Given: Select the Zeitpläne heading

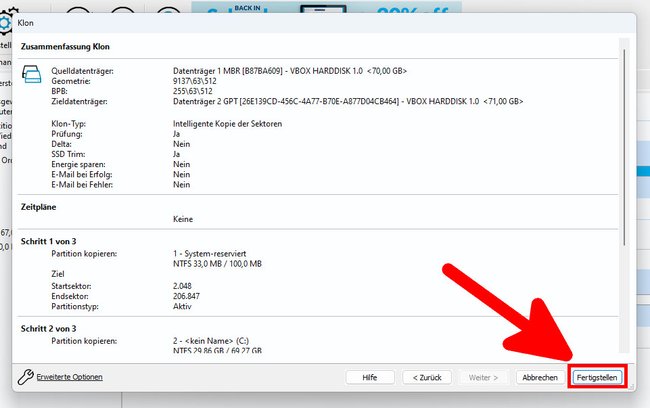Looking at the screenshot, I should (38, 207).
